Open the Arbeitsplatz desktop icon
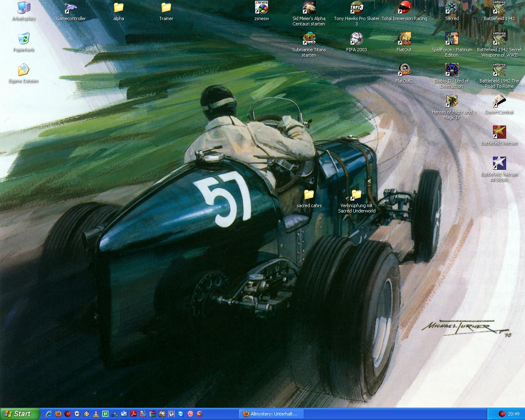The height and width of the screenshot is (420, 525). click(24, 11)
